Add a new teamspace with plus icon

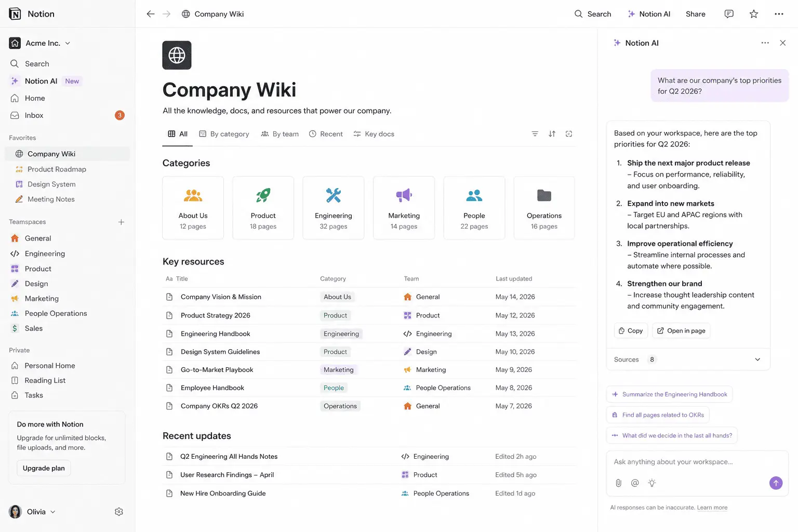pyautogui.click(x=121, y=222)
